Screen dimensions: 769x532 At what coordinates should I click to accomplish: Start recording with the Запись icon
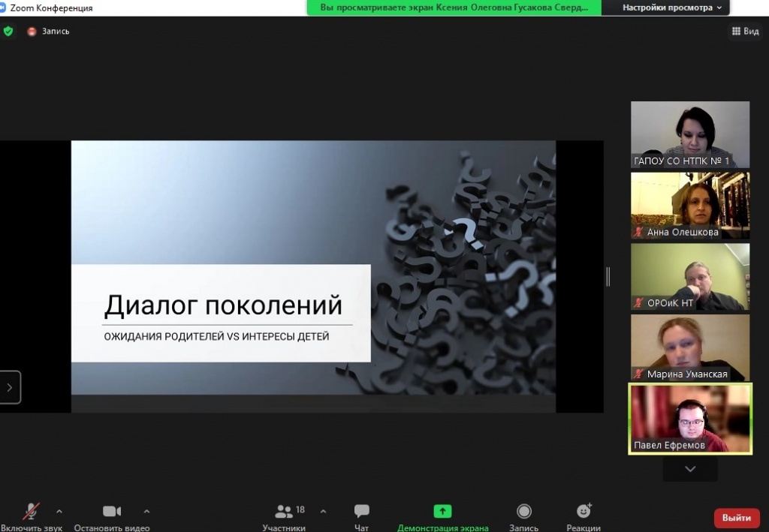click(524, 512)
